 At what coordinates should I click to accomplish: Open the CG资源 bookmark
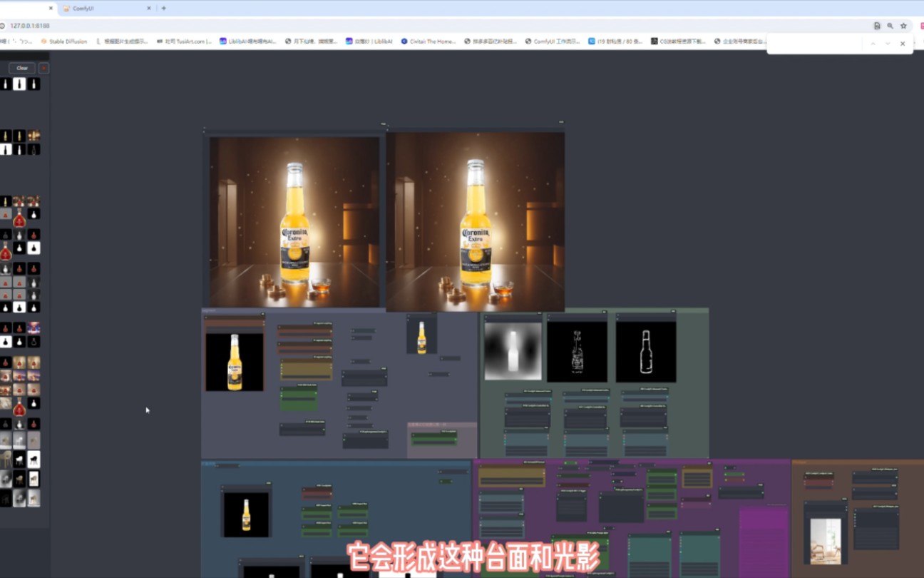[x=678, y=41]
